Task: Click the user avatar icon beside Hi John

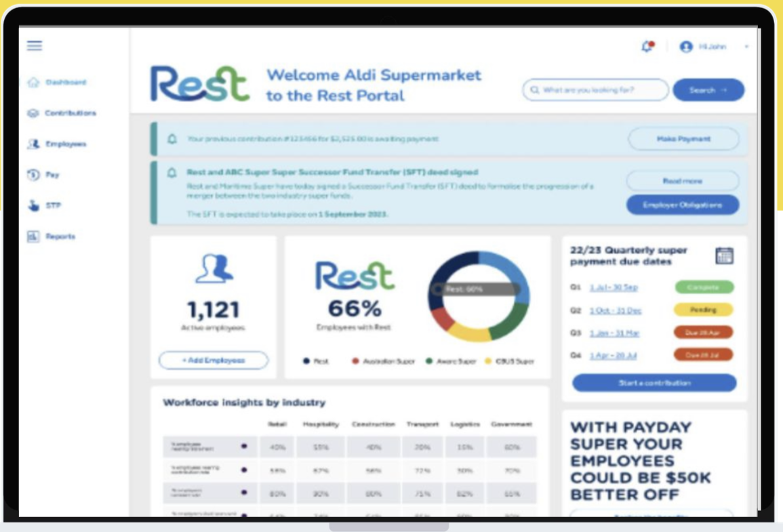Action: [x=686, y=46]
